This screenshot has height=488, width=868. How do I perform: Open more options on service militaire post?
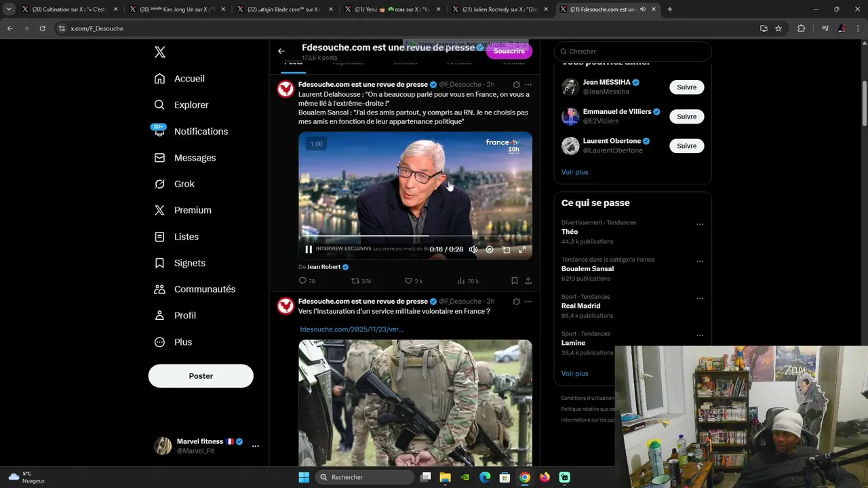(x=528, y=302)
